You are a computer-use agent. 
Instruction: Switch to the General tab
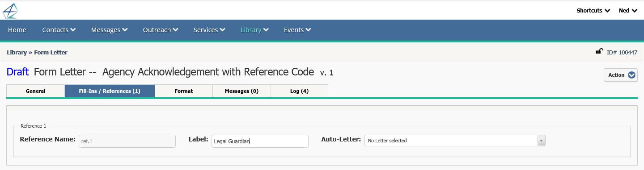coord(36,91)
